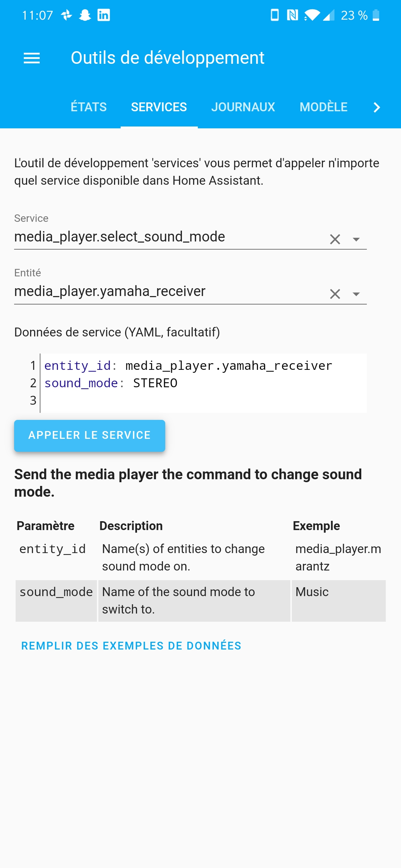Go to the MODÈLE tab
The image size is (401, 868).
[323, 107]
